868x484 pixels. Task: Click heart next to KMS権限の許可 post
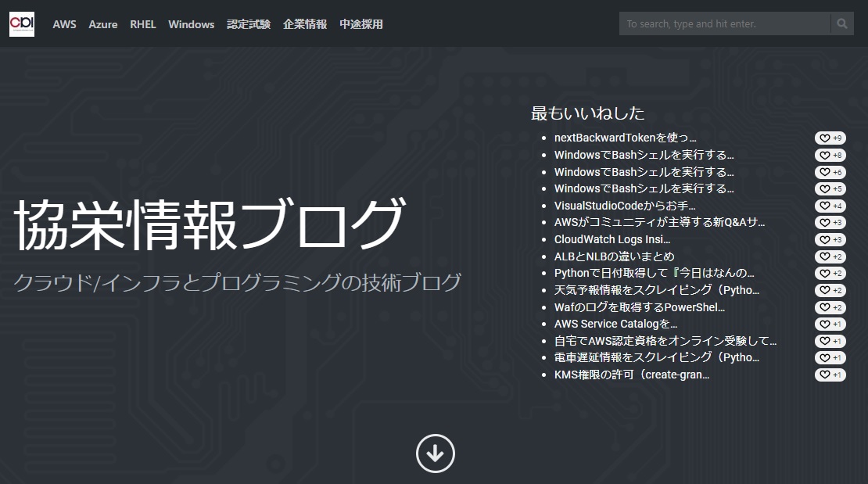[x=830, y=375]
